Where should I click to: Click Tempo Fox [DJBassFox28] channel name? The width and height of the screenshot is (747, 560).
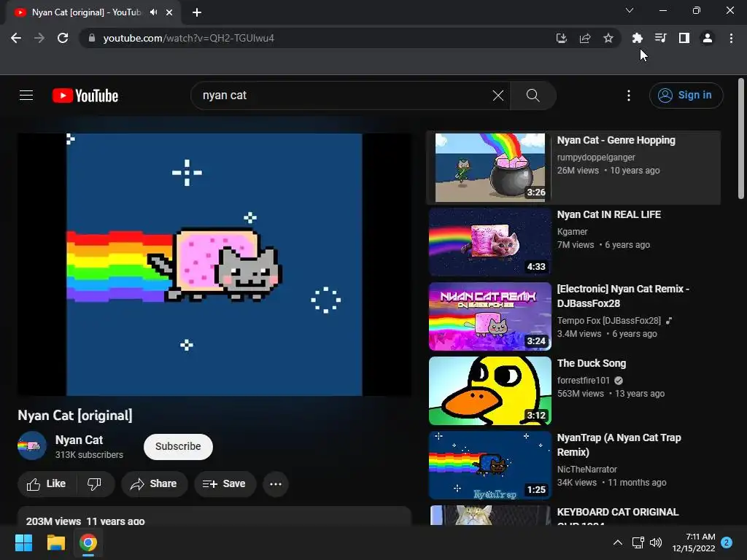tap(609, 321)
